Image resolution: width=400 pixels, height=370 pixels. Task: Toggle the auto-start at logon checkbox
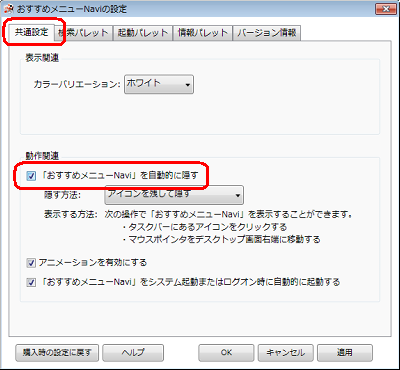[x=31, y=283]
